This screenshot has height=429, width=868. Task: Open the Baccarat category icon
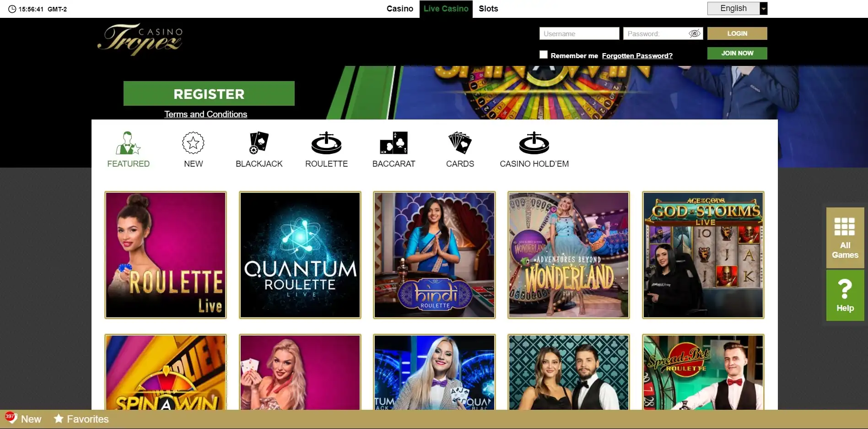pyautogui.click(x=394, y=143)
